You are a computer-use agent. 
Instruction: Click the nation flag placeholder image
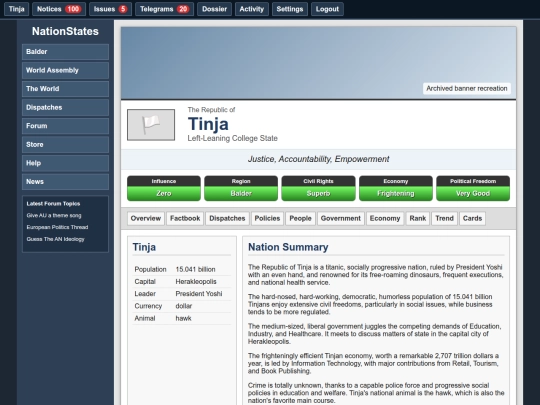point(151,125)
